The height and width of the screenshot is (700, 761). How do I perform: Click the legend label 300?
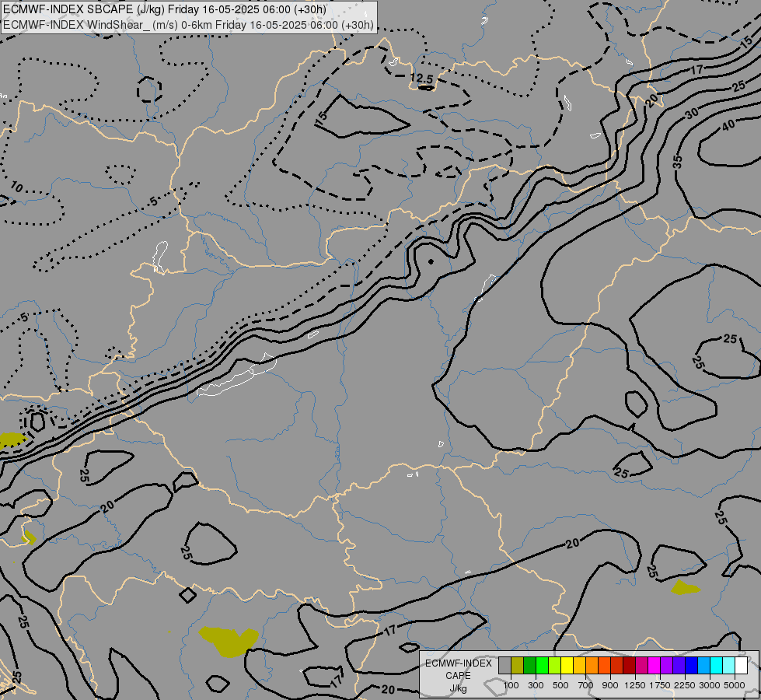click(536, 685)
